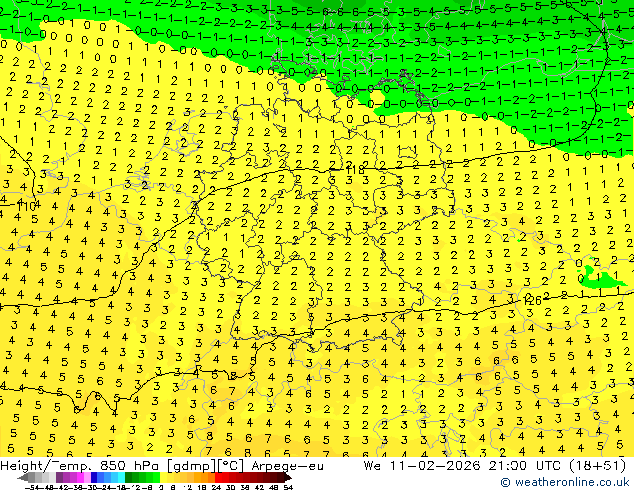
Task: Select the dark red right end of the temperature scale
Action: click(x=288, y=478)
